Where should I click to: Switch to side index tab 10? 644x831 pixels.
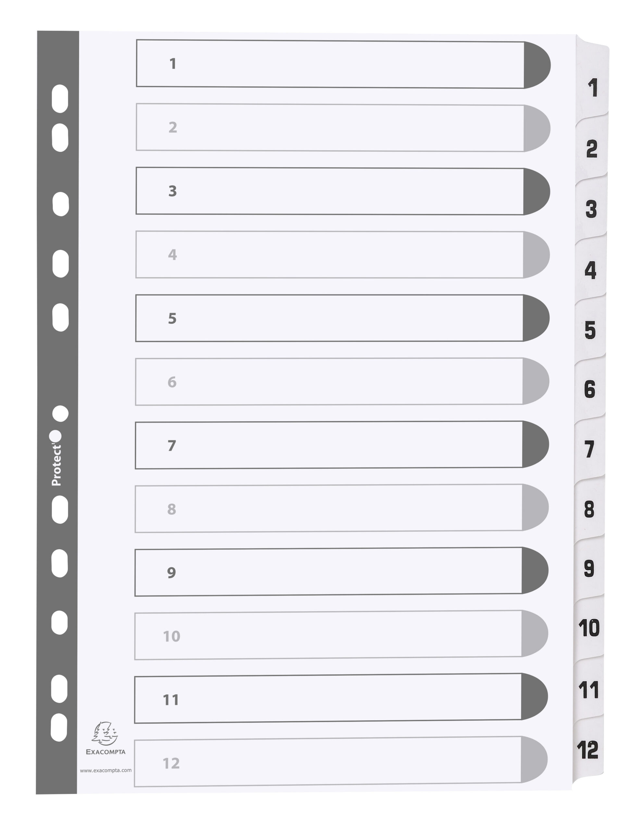click(588, 628)
